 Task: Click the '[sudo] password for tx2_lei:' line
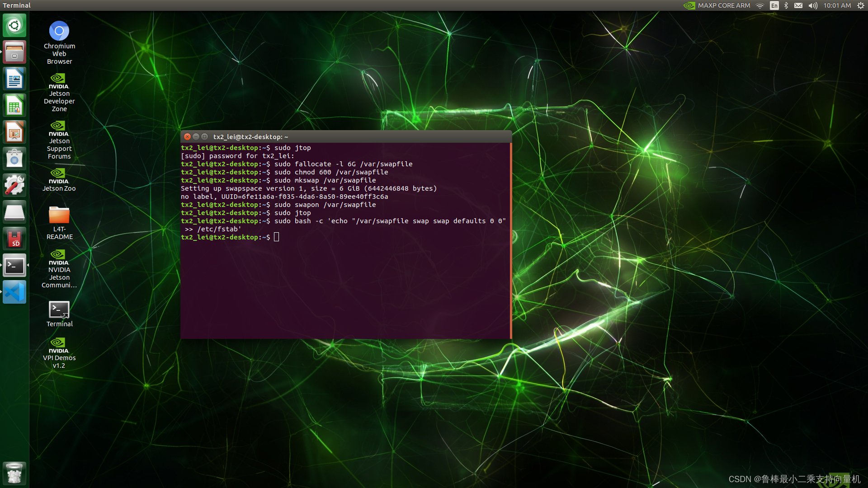pyautogui.click(x=237, y=156)
